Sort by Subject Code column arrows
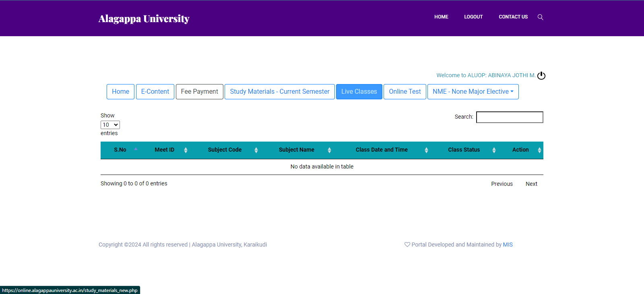Viewport: 644px width, 294px height. (256, 150)
